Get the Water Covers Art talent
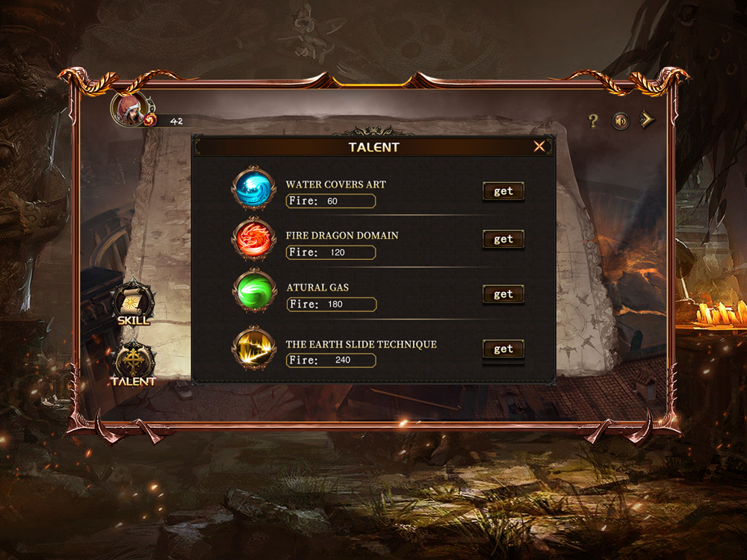This screenshot has height=560, width=747. tap(503, 191)
